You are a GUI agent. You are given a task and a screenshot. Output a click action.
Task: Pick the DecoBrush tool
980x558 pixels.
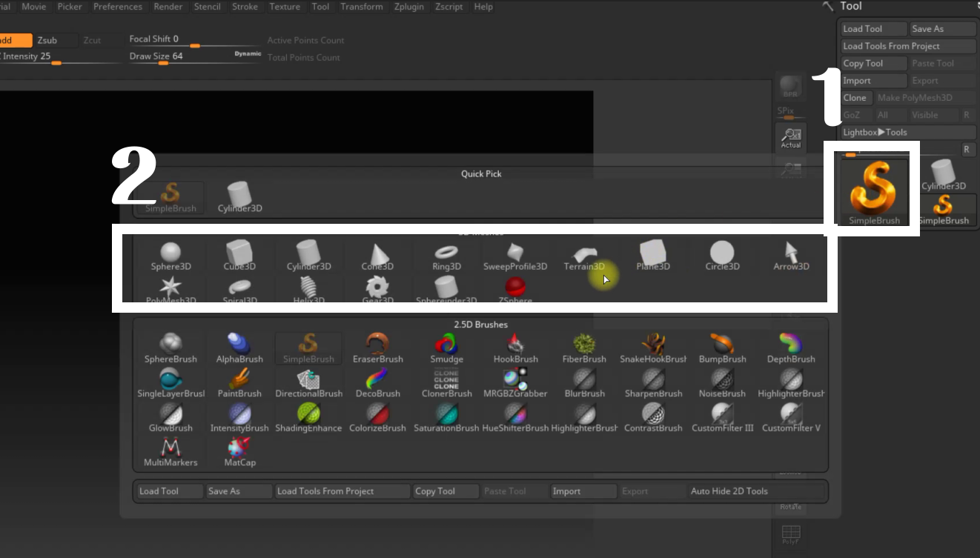(377, 383)
